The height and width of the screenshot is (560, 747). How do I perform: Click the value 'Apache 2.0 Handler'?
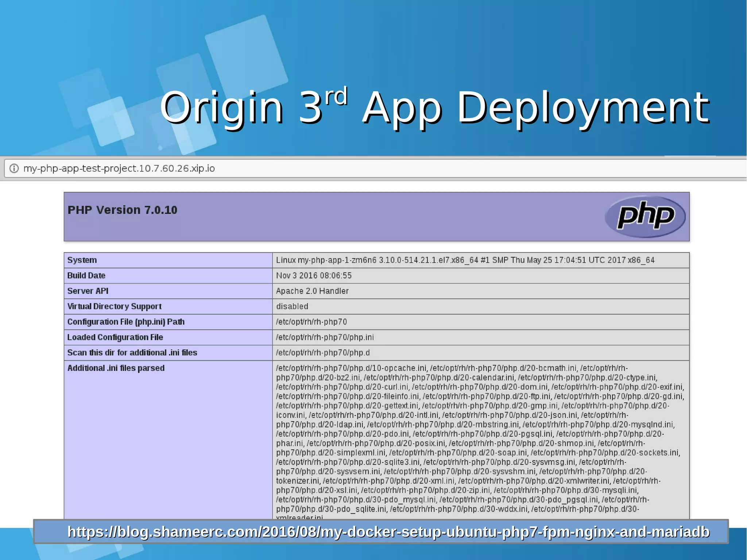point(312,291)
